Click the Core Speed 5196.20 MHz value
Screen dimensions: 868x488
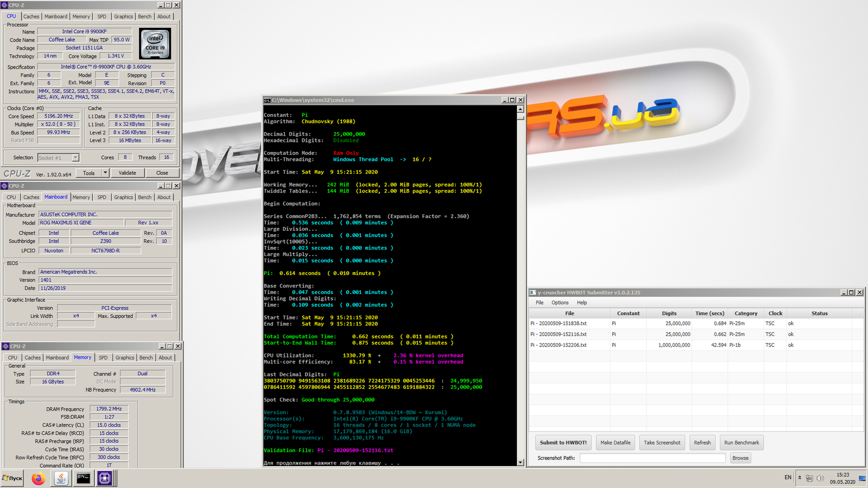(x=59, y=116)
